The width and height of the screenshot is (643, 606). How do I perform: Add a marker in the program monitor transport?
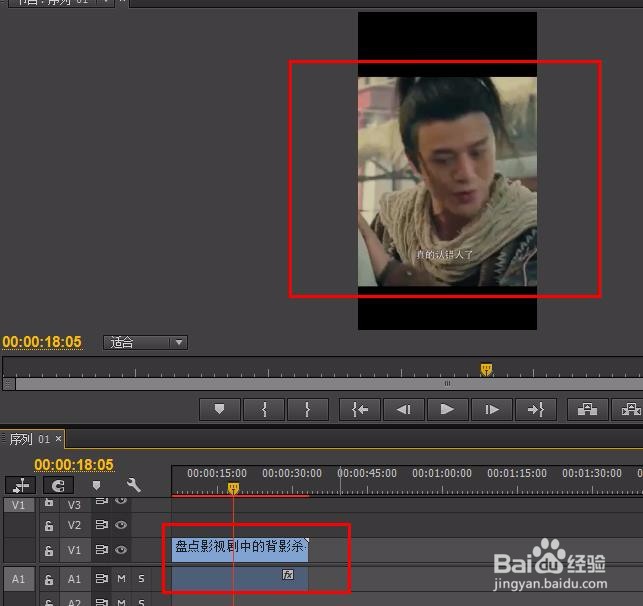coord(219,409)
